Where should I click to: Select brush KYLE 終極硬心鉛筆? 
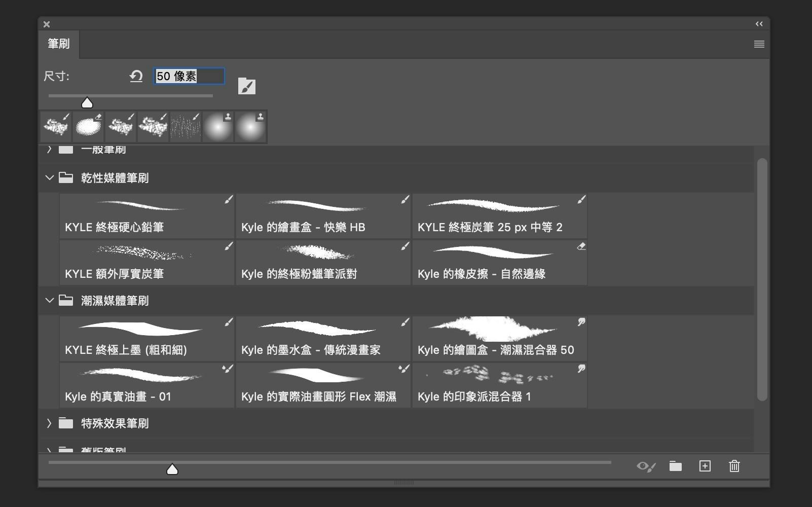[147, 216]
